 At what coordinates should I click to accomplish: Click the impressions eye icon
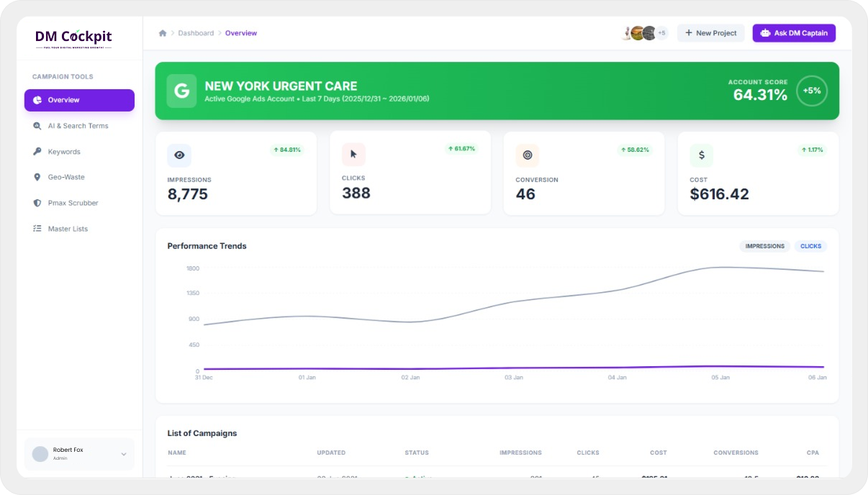(x=179, y=155)
